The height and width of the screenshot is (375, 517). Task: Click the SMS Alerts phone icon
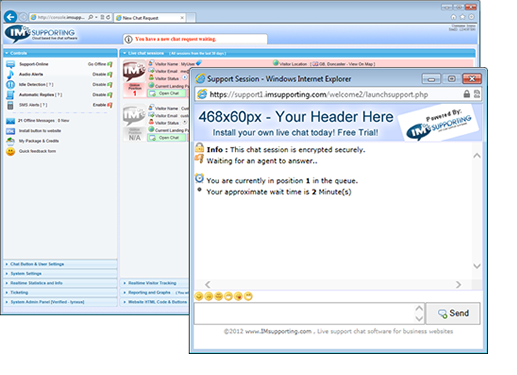click(x=11, y=105)
